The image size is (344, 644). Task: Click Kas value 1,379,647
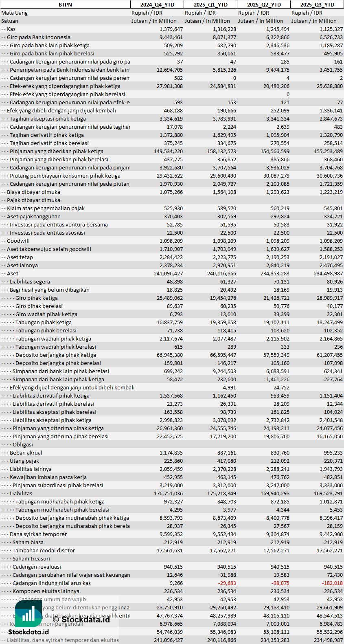click(x=171, y=29)
